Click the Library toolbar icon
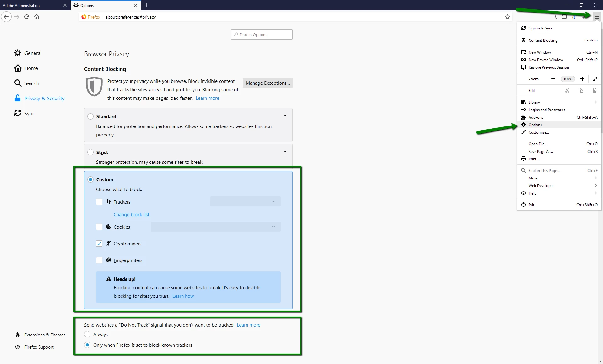This screenshot has height=364, width=603. (554, 17)
